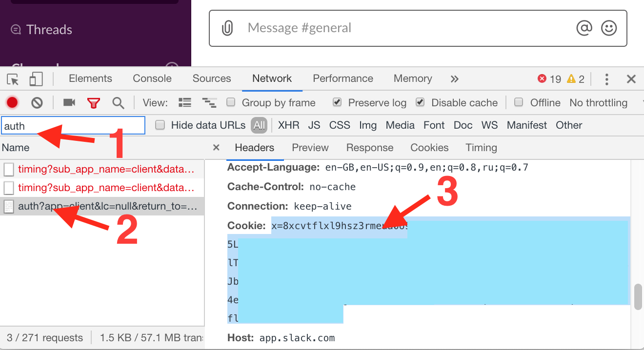Select the All filter type
Viewport: 644px width, 350px height.
259,125
